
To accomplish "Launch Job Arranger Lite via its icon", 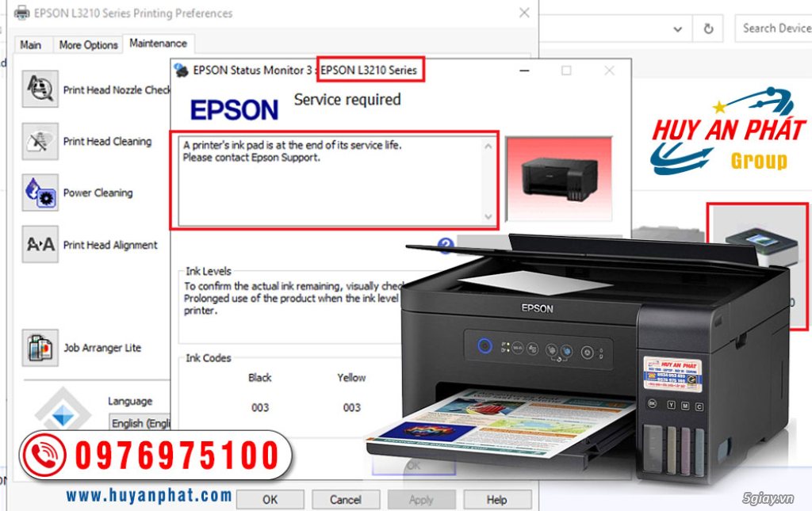I will [x=40, y=347].
